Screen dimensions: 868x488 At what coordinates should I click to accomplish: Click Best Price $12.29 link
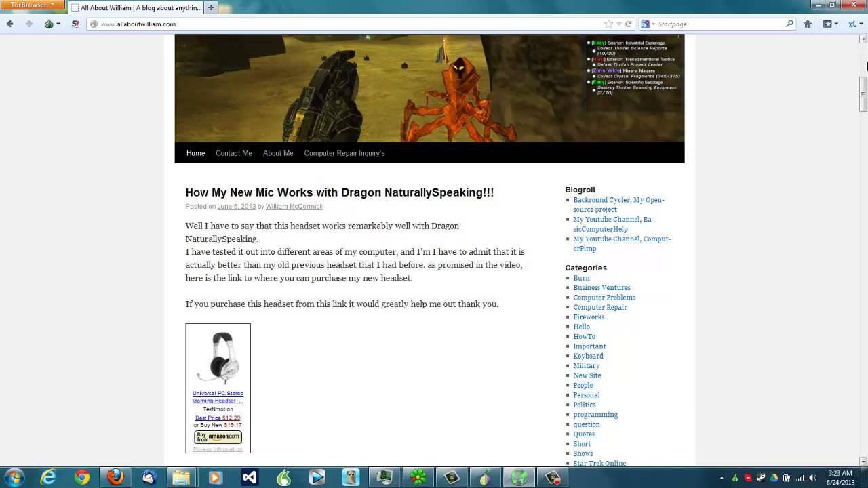tap(218, 418)
